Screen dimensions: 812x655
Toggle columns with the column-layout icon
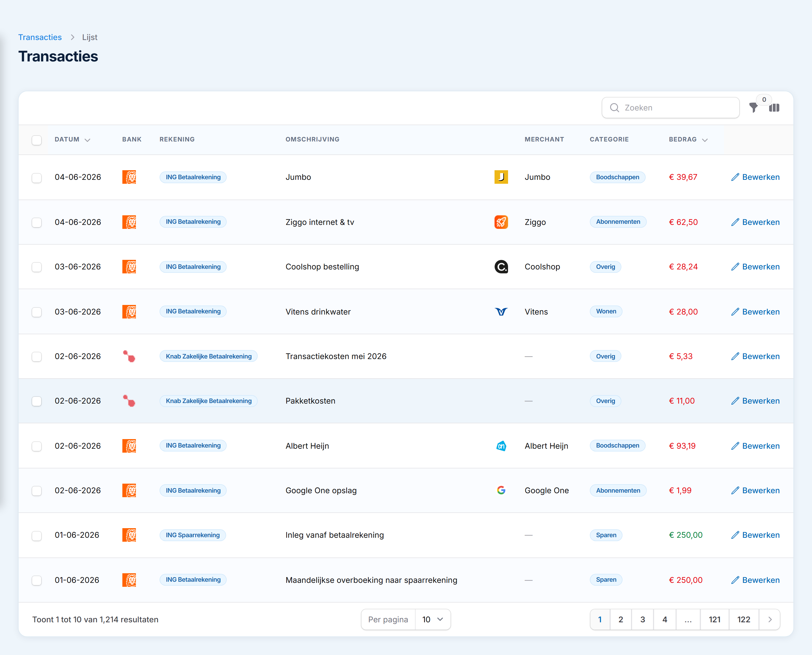[x=774, y=108]
